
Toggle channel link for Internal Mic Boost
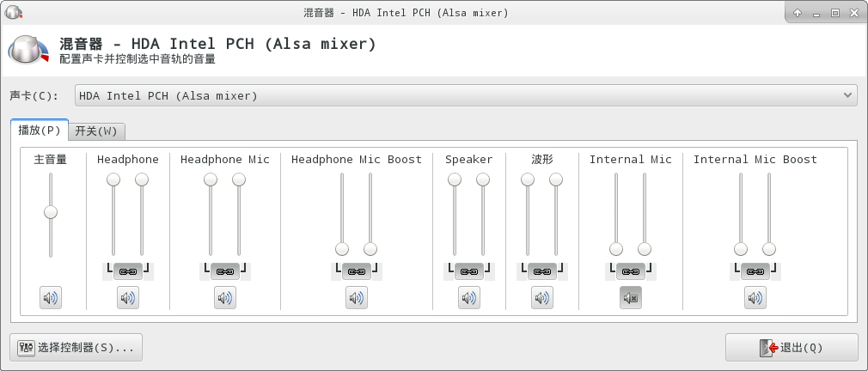pyautogui.click(x=755, y=271)
